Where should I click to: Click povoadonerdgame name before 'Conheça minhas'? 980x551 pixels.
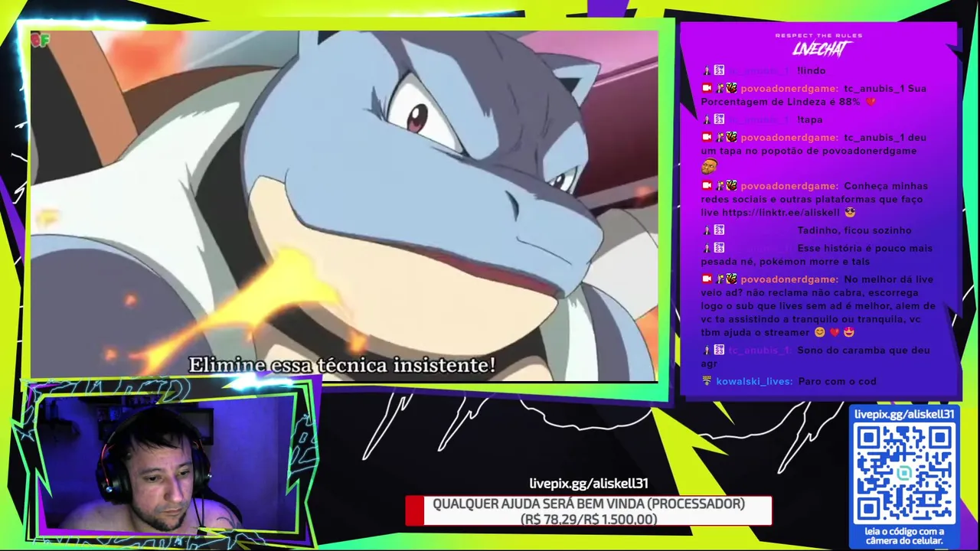(x=789, y=186)
